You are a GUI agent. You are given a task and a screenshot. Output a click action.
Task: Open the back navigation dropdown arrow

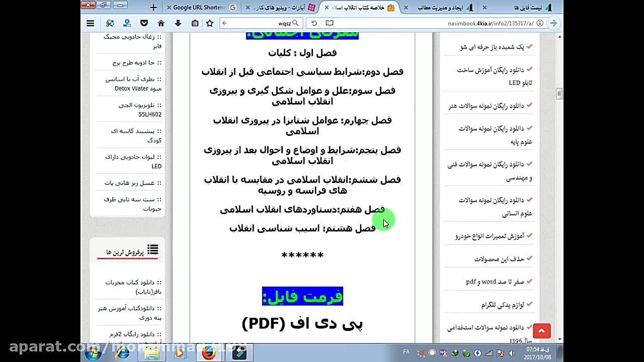pos(224,23)
